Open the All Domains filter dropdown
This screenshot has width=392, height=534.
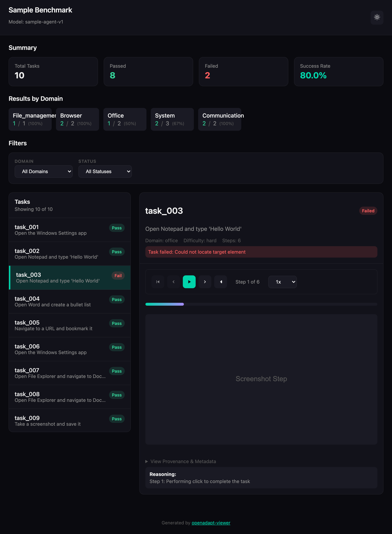pyautogui.click(x=44, y=172)
